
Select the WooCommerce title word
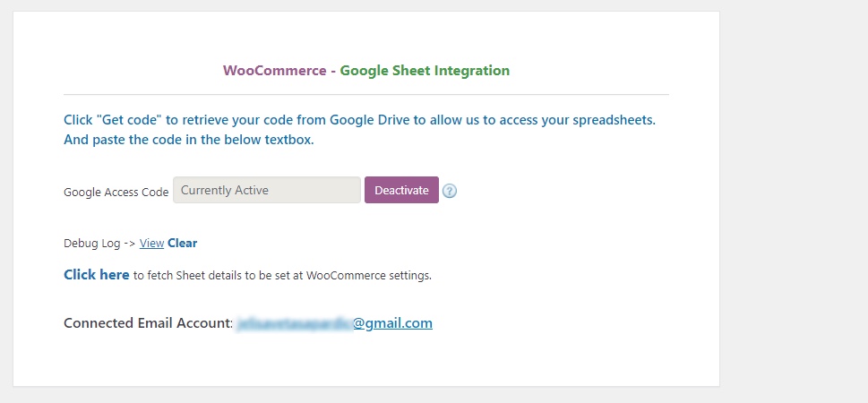pos(275,71)
